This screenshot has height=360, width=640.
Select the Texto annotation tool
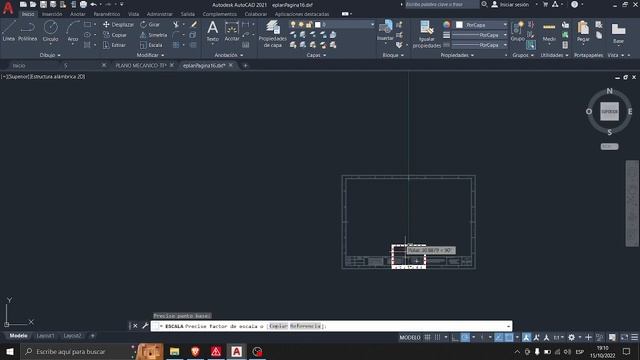pyautogui.click(x=212, y=31)
